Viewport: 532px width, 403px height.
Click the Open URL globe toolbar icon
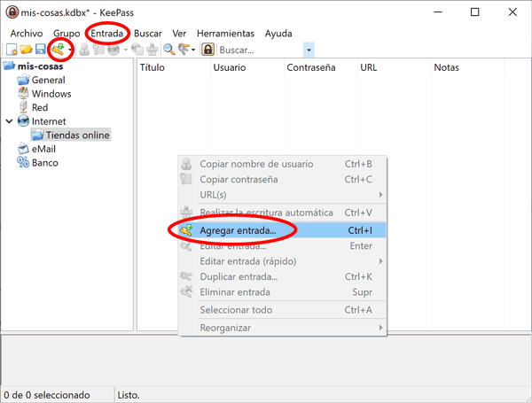113,50
